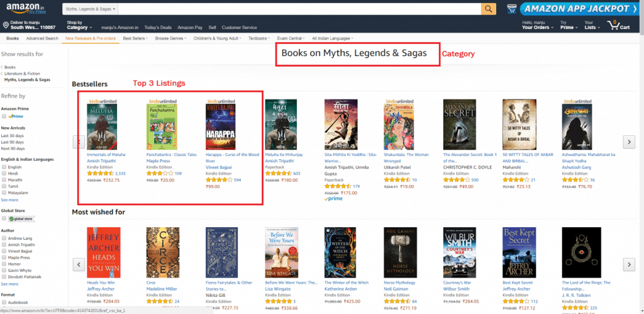The height and width of the screenshot is (314, 644).
Task: Open the Advanced Search tab
Action: point(42,38)
